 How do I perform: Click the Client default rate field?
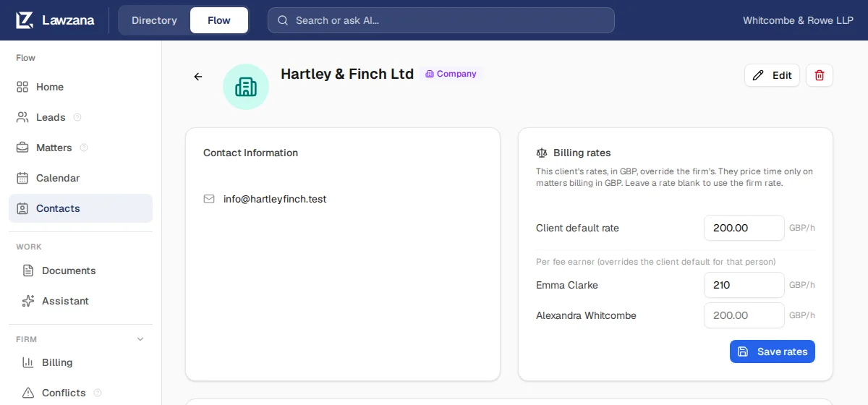744,228
